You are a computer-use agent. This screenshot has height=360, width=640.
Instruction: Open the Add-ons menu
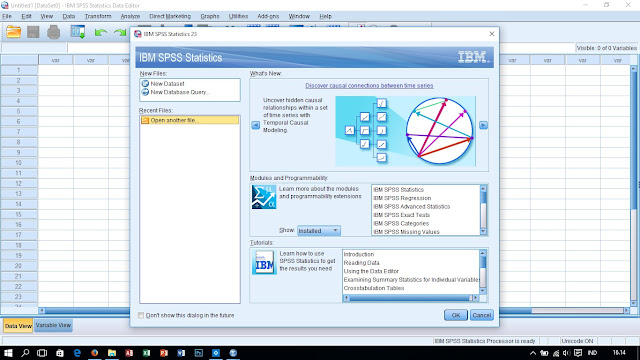coord(268,16)
